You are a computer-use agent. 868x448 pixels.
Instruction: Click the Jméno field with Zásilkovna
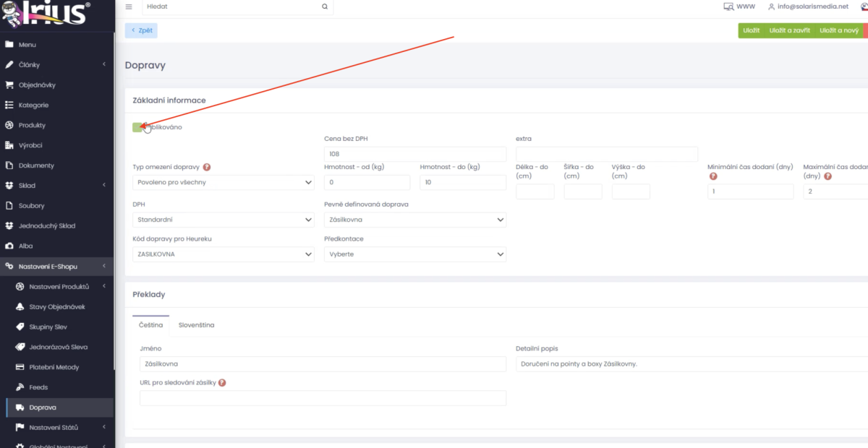[x=323, y=364]
